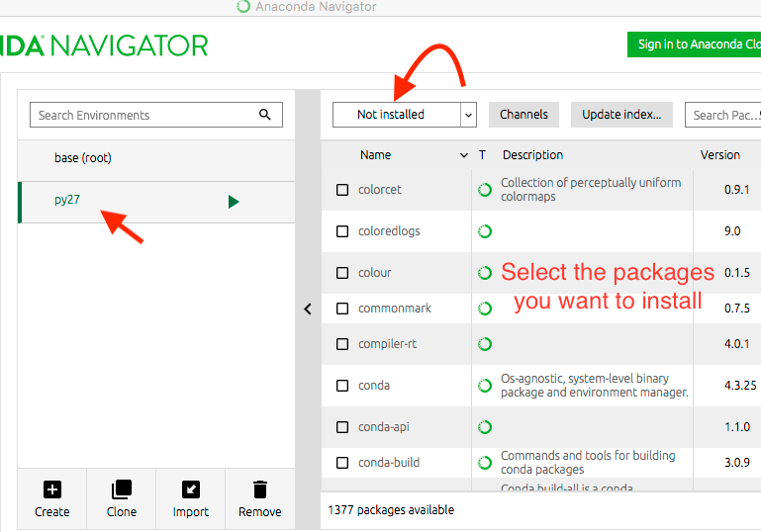
Task: Click version 3.0.9 of conda-build
Action: (736, 463)
